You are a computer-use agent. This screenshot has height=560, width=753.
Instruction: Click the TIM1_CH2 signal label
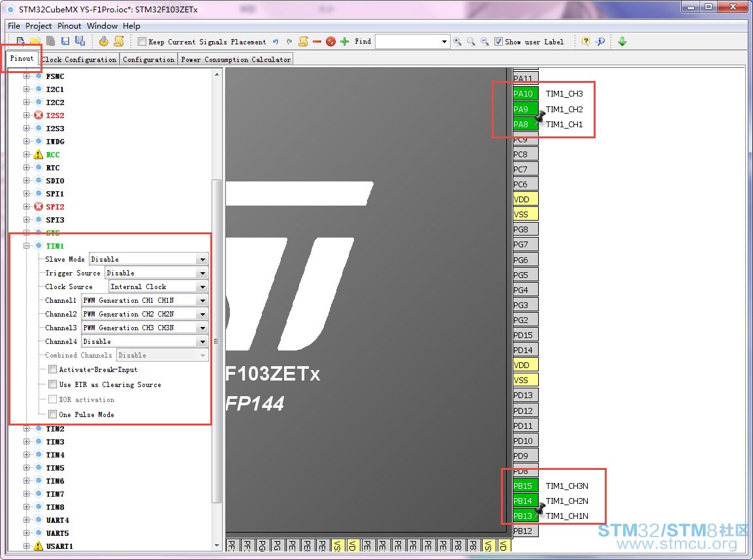(x=564, y=110)
